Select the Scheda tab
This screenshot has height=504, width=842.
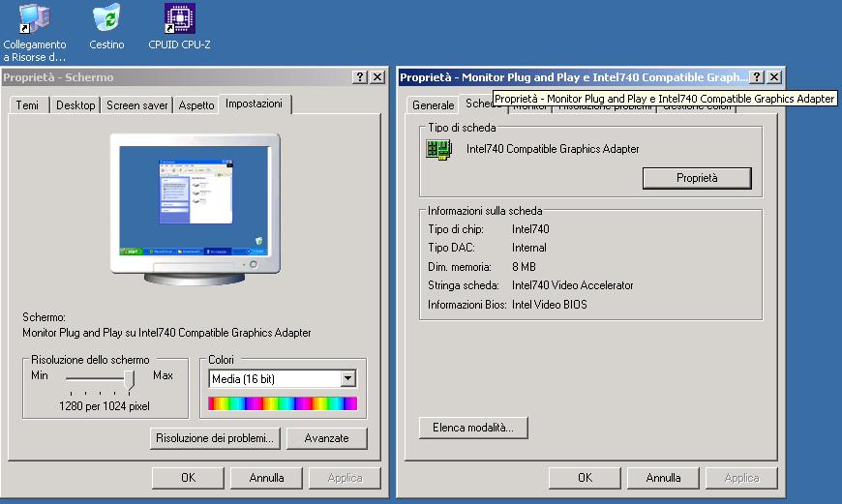[x=479, y=104]
